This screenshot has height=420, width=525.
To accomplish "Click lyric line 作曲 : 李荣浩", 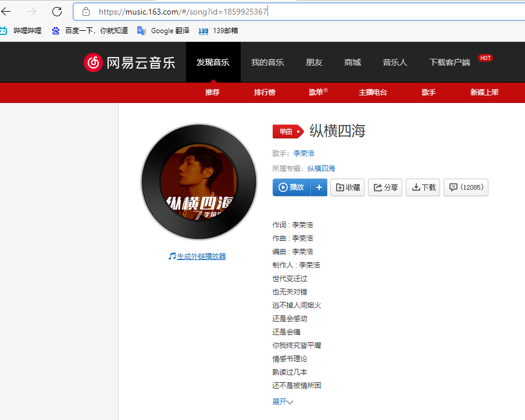I will [292, 238].
